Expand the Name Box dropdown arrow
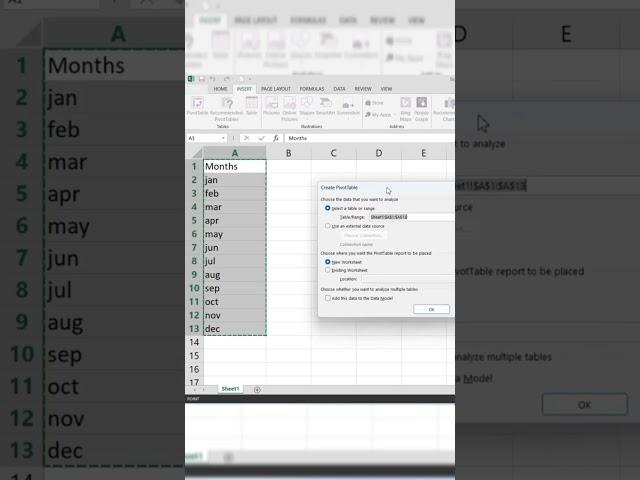The image size is (640, 480). point(223,138)
